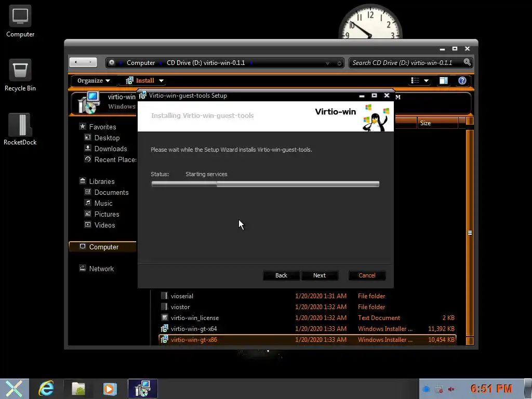Cancel the Virtio-win-guest-tools installation
Screen dimensions: 532x399
coord(367,275)
